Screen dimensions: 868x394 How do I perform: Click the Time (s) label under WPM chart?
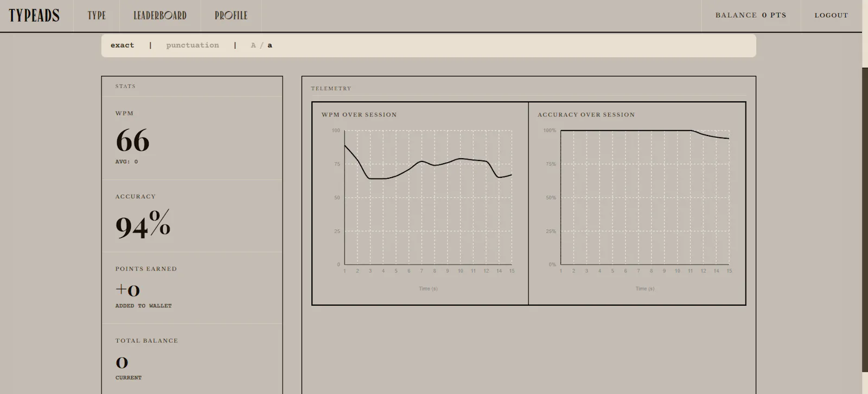coord(428,289)
